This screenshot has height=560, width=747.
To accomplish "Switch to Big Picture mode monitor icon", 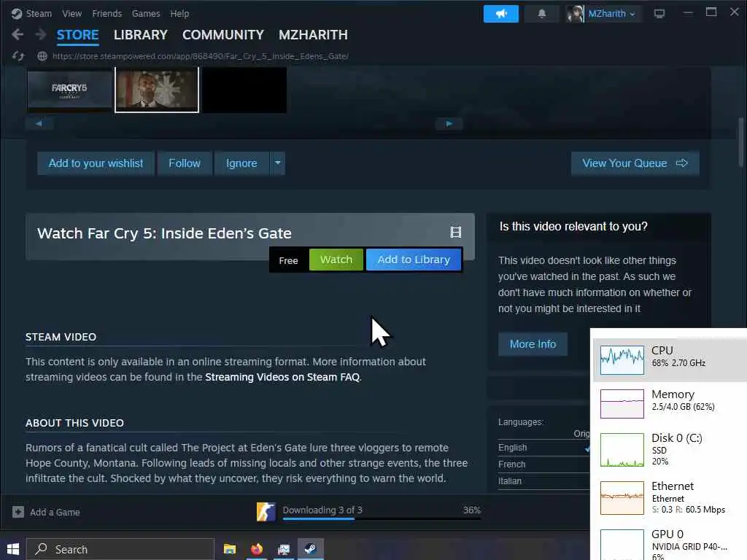I will click(x=659, y=13).
